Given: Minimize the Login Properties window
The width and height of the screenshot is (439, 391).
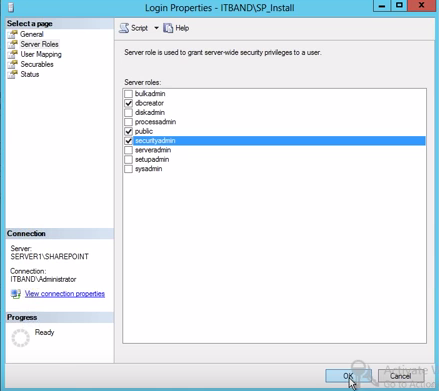Looking at the screenshot, I should [382, 6].
